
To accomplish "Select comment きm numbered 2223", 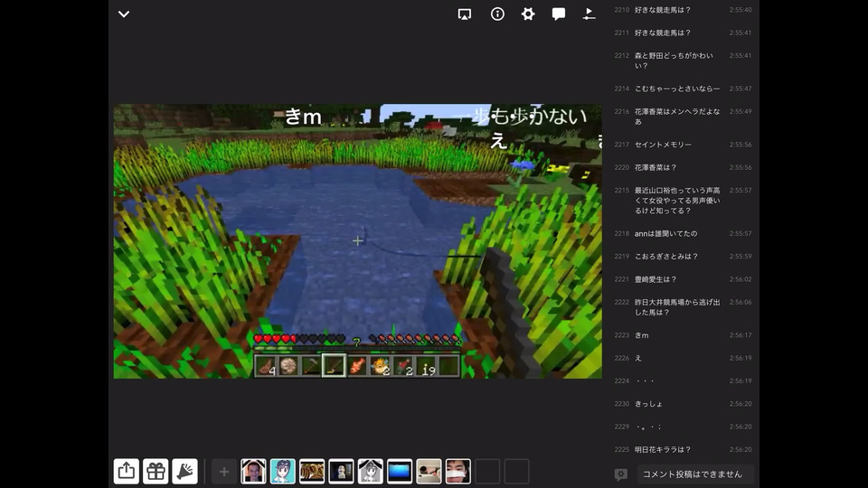I will point(684,335).
